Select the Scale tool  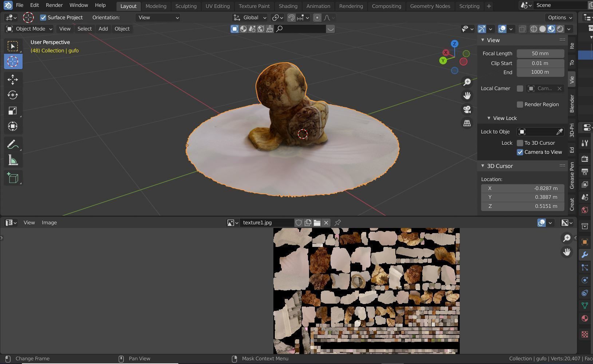[13, 111]
